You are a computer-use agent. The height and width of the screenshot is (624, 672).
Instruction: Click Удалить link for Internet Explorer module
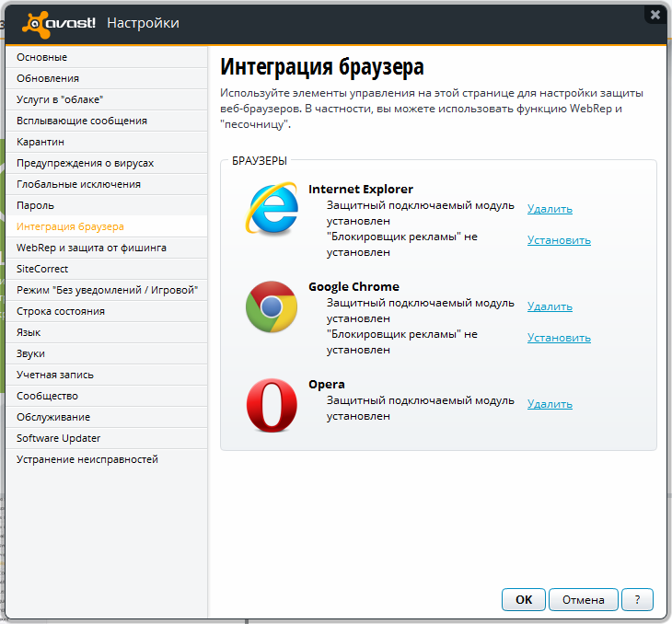[550, 209]
